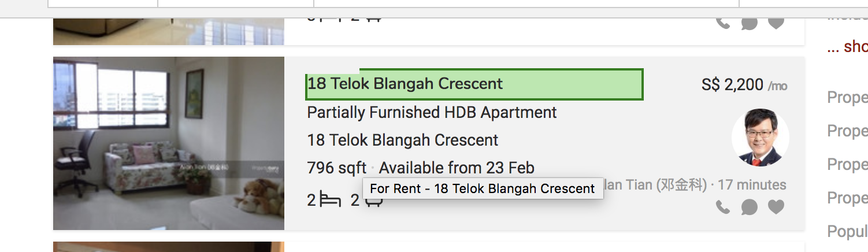This screenshot has height=252, width=868.
Task: Click the phone icon in the topmost listing
Action: point(723,23)
